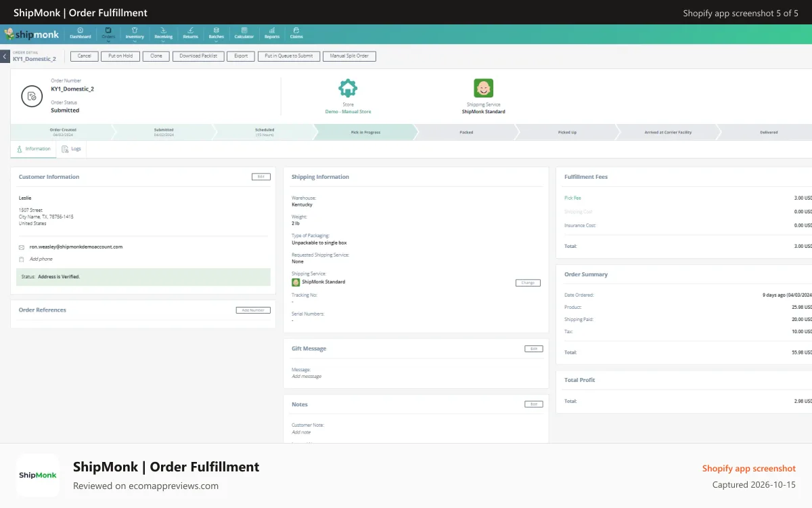Click the round order document icon
Screen dimensions: 812x508
tap(32, 96)
